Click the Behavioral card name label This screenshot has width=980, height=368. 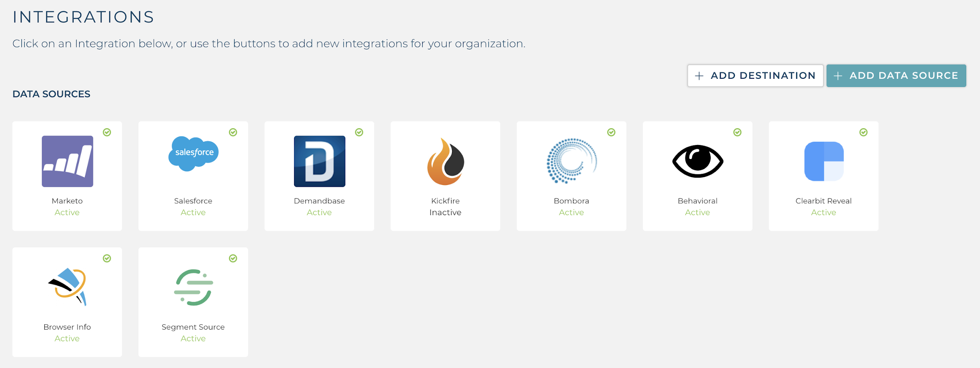(698, 201)
